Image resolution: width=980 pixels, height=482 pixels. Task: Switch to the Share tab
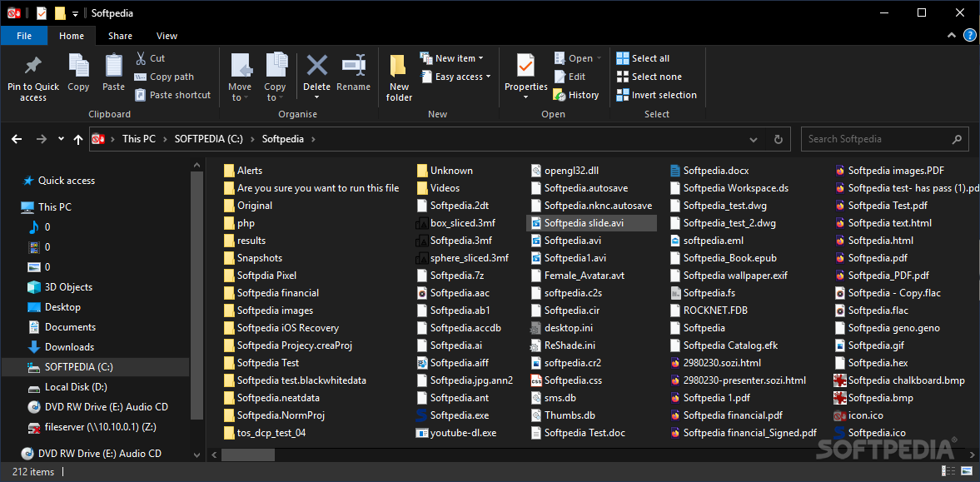tap(120, 36)
